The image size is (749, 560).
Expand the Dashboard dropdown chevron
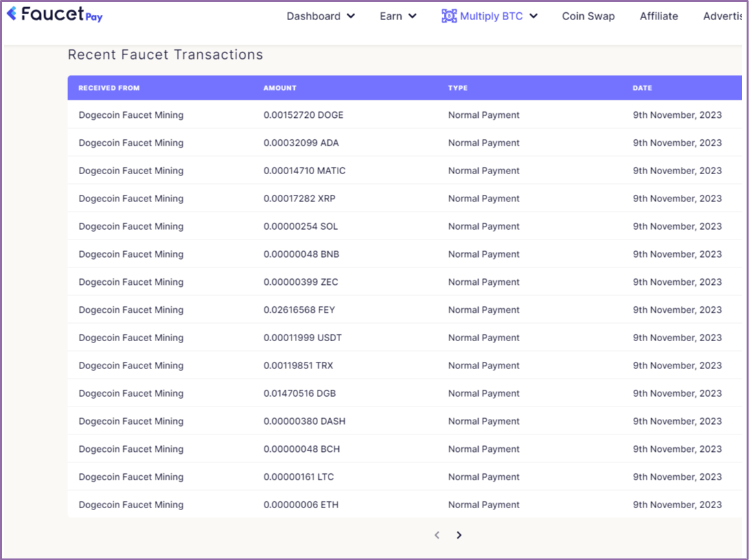click(x=351, y=16)
